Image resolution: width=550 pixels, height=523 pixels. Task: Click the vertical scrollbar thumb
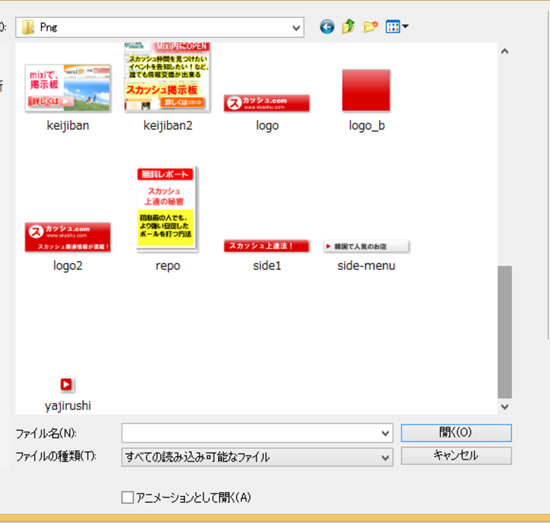(x=505, y=332)
